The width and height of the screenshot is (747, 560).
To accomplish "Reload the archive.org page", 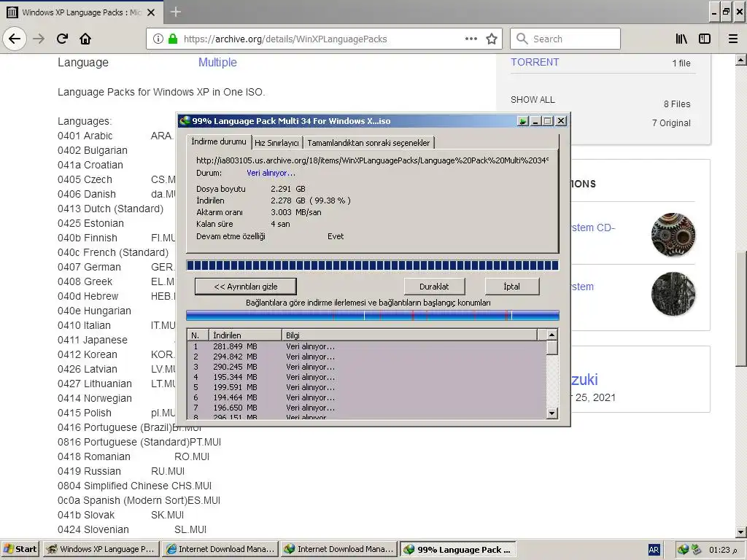I will point(62,39).
